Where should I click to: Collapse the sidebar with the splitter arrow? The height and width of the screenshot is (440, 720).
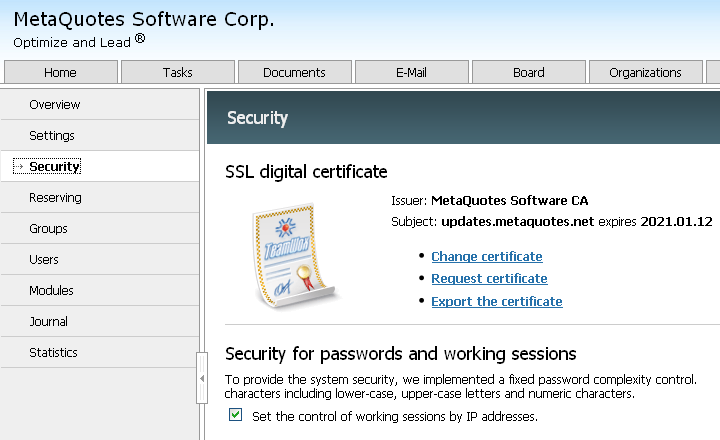click(202, 378)
